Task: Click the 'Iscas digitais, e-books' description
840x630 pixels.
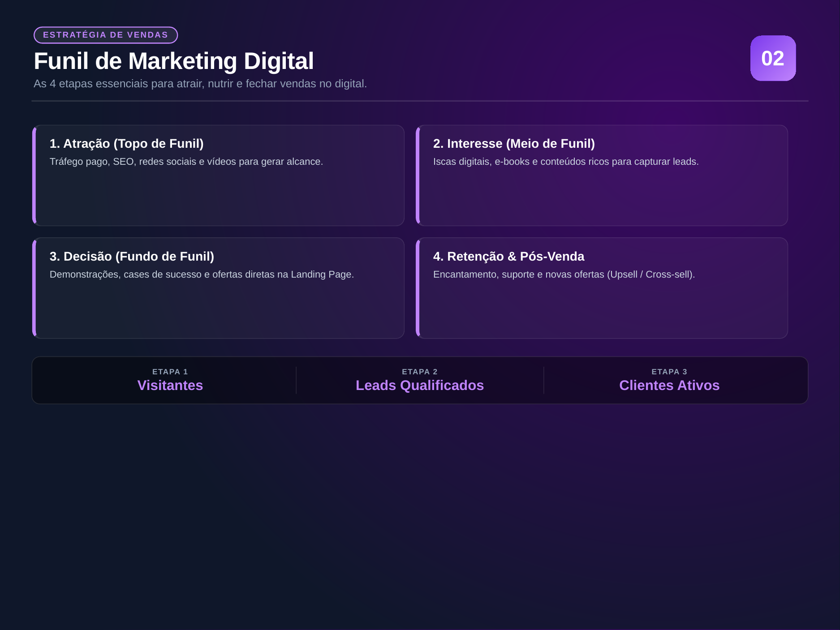Action: click(566, 162)
